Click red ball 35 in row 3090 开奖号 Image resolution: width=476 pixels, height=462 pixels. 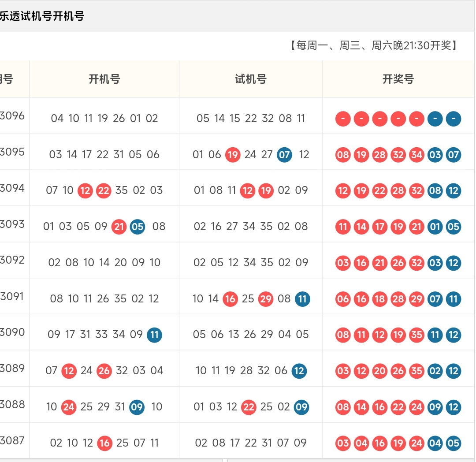(x=416, y=335)
